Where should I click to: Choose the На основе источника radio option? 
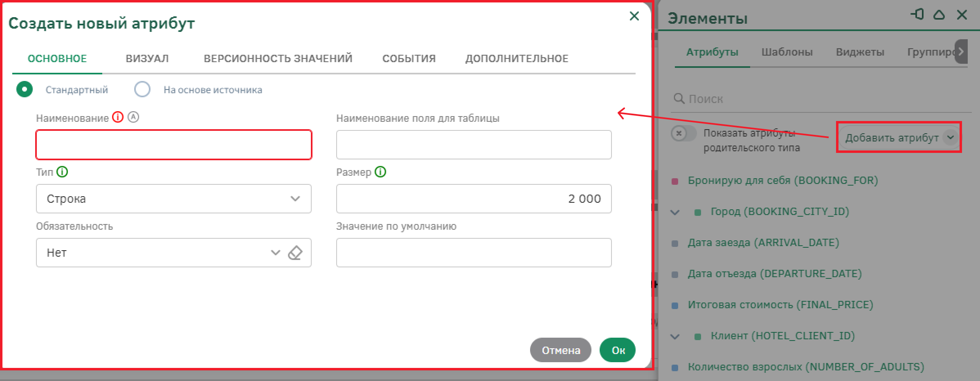point(142,89)
